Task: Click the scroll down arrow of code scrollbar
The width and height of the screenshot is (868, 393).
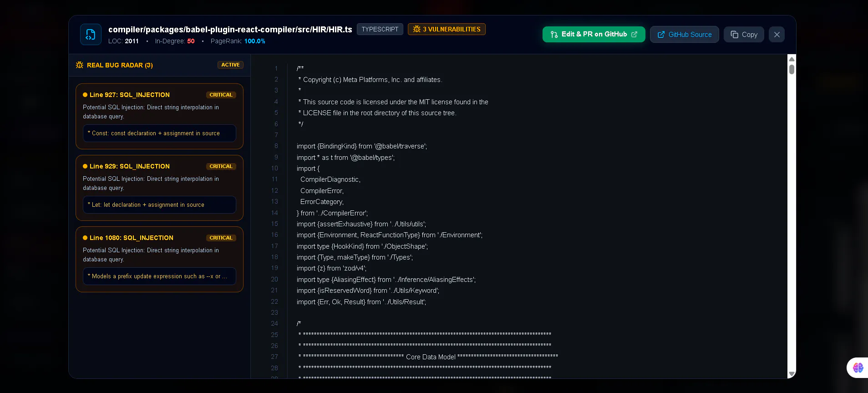Action: click(x=792, y=374)
